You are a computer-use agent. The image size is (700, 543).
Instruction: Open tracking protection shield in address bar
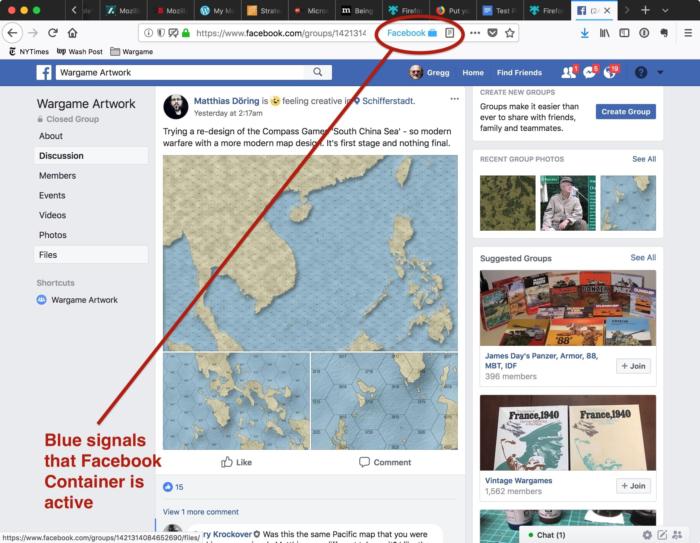coord(161,33)
